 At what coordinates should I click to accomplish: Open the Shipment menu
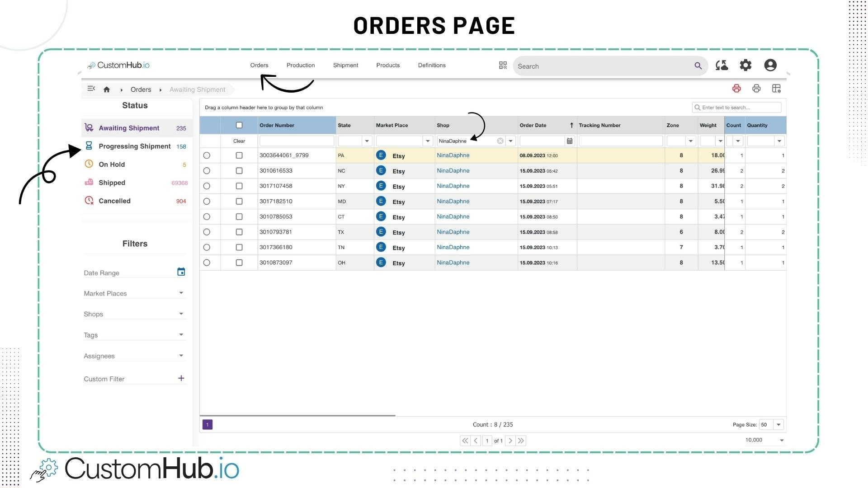345,65
